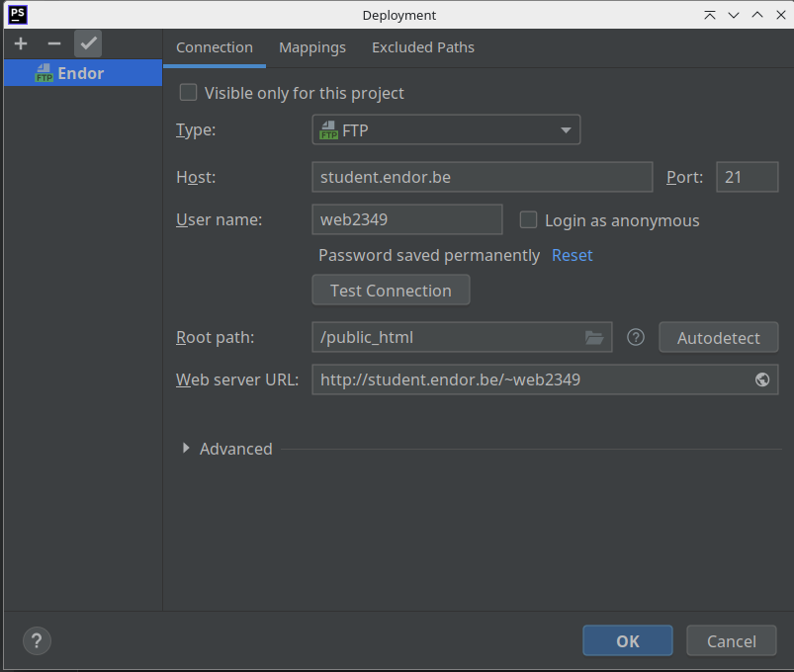The width and height of the screenshot is (794, 672).
Task: Click into the Host input field
Action: click(482, 178)
